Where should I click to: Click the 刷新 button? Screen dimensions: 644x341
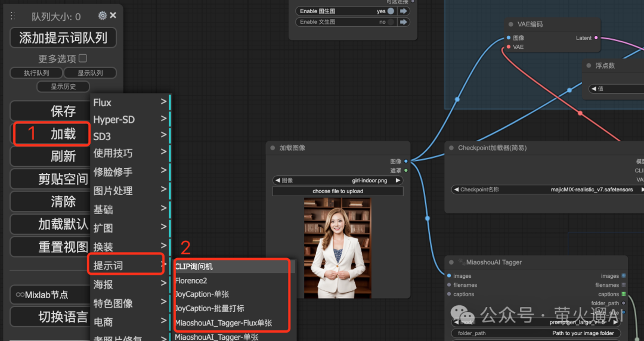(x=51, y=156)
